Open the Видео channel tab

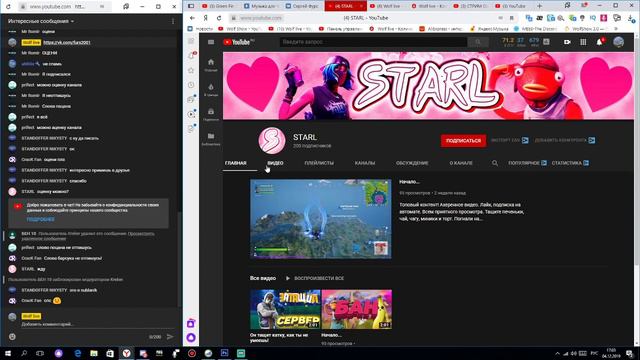[275, 163]
